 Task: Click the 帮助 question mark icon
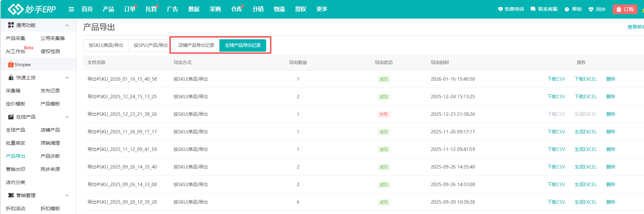tap(567, 9)
